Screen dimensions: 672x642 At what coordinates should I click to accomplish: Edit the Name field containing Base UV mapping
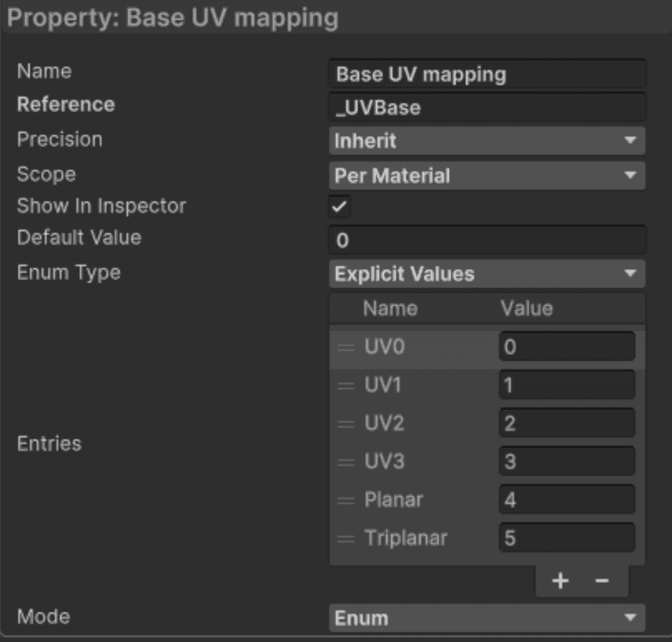click(487, 72)
